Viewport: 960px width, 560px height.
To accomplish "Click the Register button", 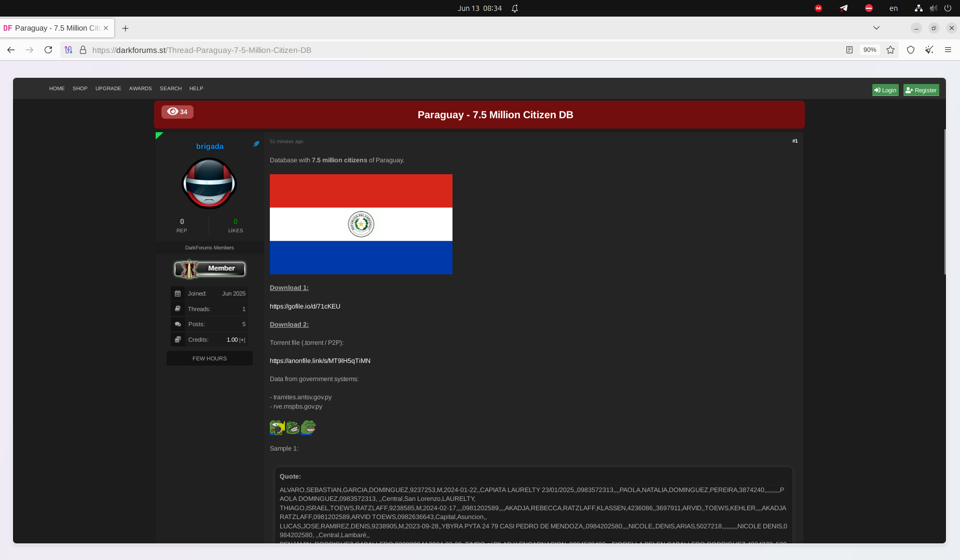I will (921, 90).
